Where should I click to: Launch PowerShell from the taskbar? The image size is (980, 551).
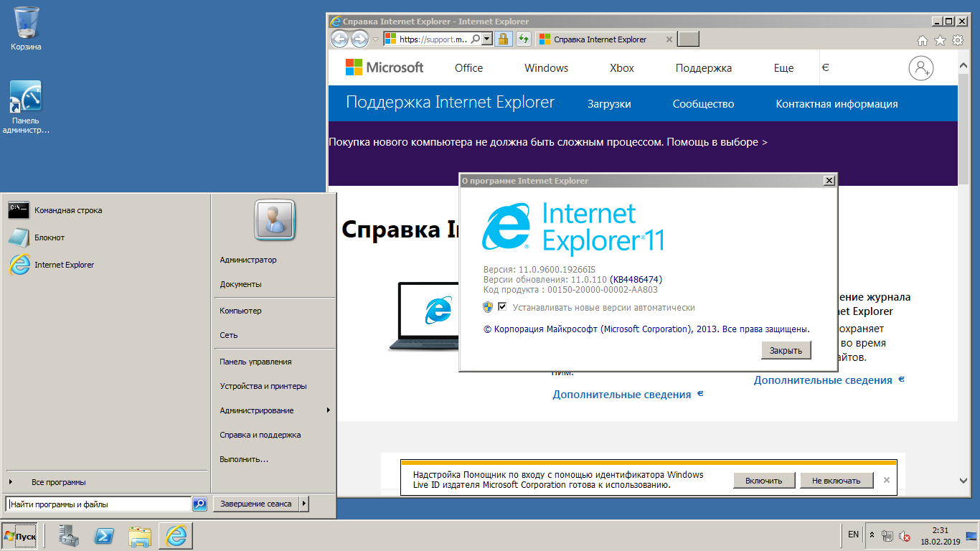pyautogui.click(x=104, y=535)
